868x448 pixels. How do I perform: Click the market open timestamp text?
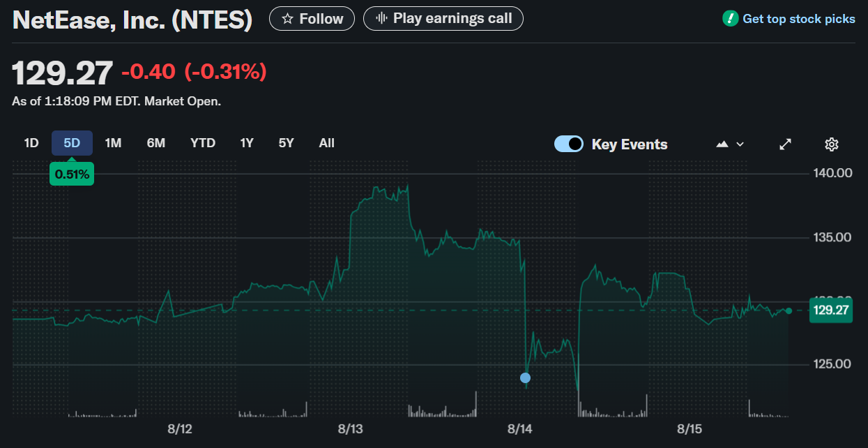coord(116,101)
